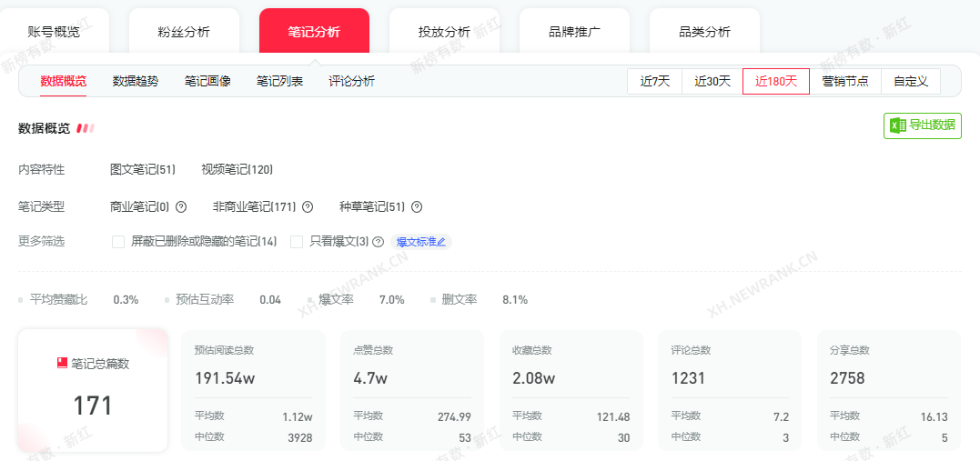
Task: Click the Excel icon in 导出数据
Action: (897, 125)
